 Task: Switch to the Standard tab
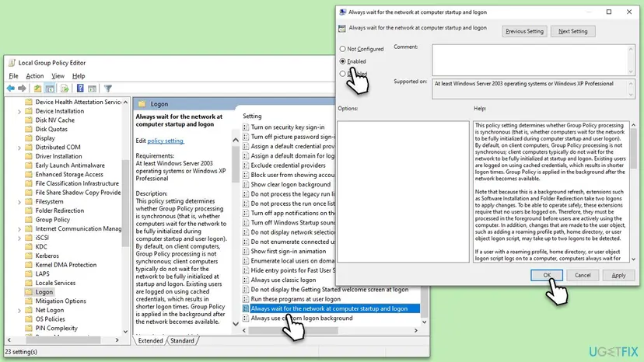point(182,341)
